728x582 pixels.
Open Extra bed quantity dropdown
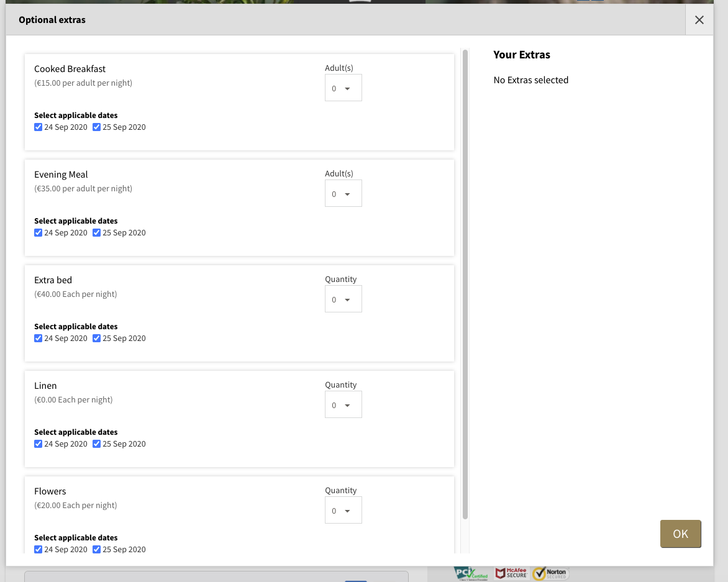(x=343, y=299)
